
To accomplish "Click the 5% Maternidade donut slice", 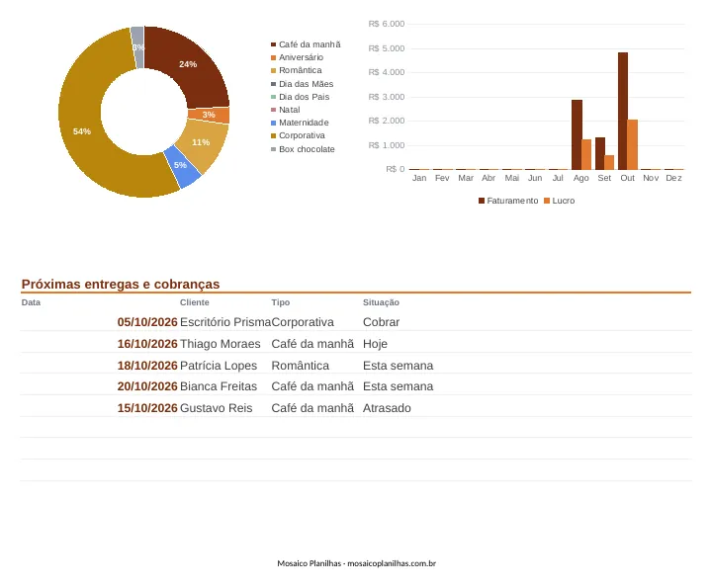I will coord(182,166).
